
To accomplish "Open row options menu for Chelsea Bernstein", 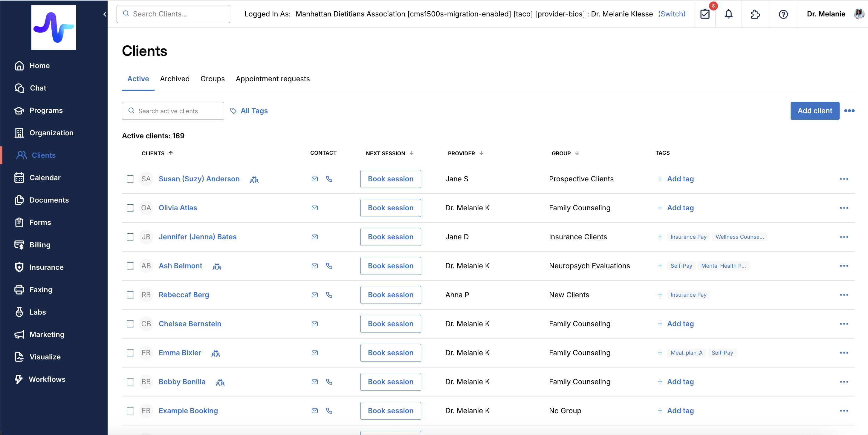I will 843,324.
